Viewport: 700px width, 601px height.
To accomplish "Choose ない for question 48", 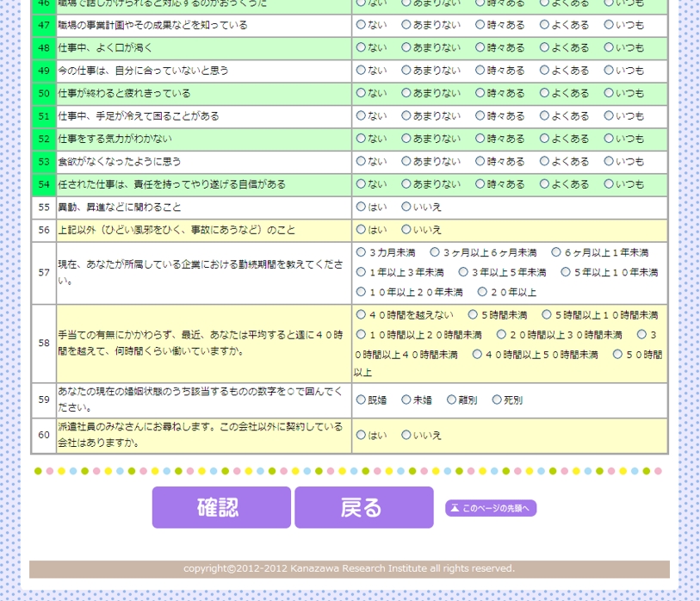I will (362, 47).
